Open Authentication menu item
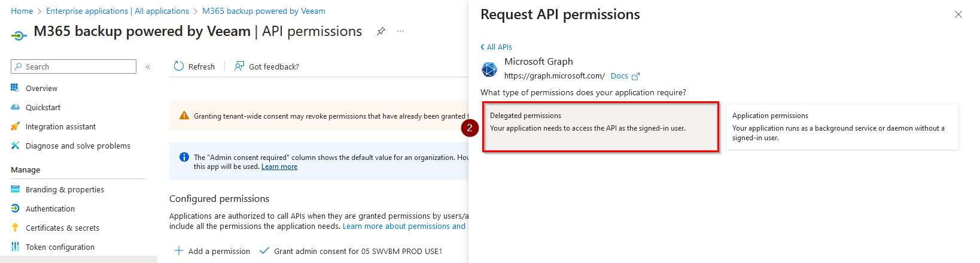This screenshot has width=980, height=263. (x=50, y=208)
